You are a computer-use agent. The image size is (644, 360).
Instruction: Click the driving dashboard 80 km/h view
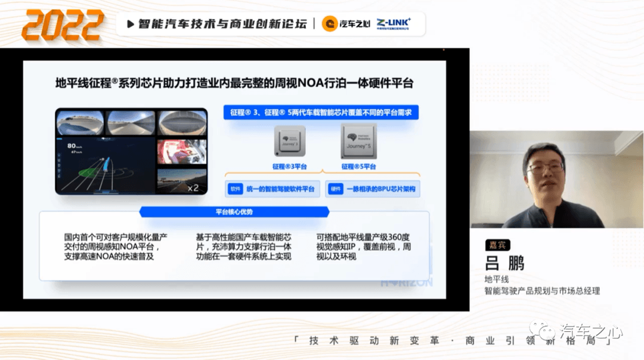[106, 165]
